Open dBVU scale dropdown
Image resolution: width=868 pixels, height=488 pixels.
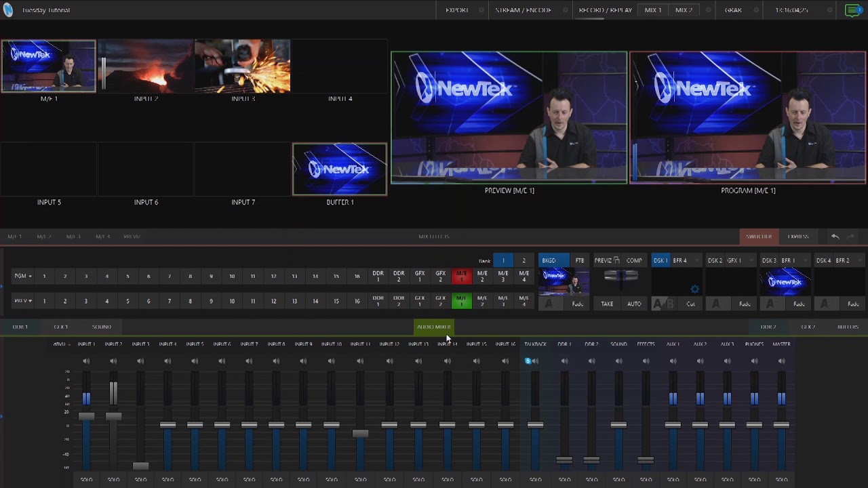pyautogui.click(x=60, y=344)
